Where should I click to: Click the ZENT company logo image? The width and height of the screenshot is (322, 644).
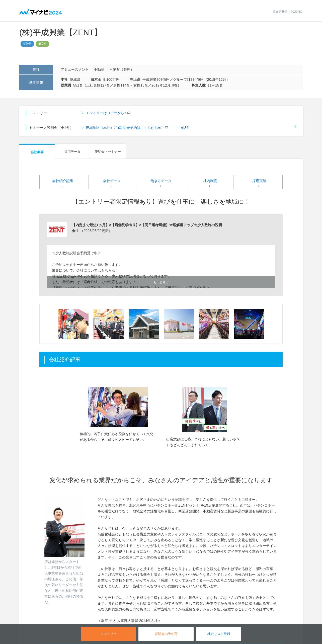[57, 230]
